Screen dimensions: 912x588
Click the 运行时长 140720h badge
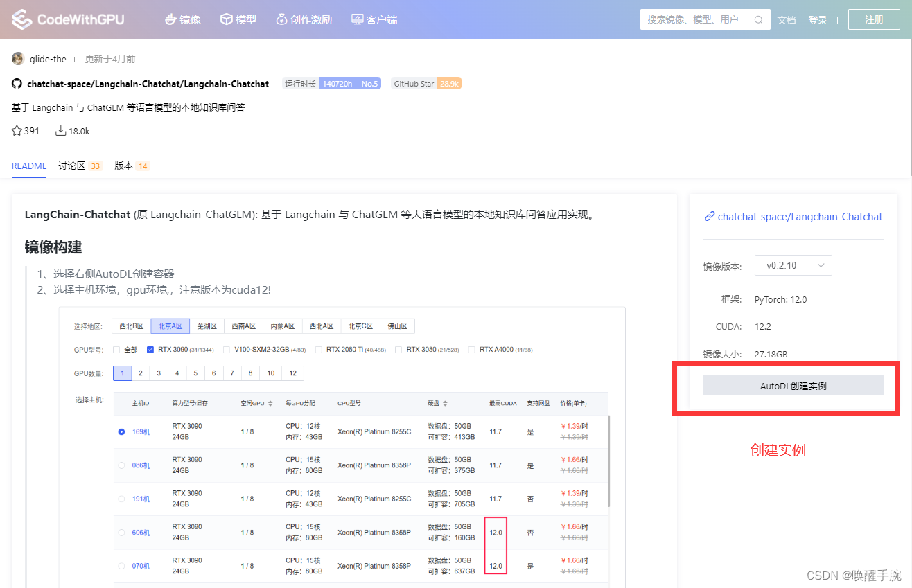[x=319, y=84]
